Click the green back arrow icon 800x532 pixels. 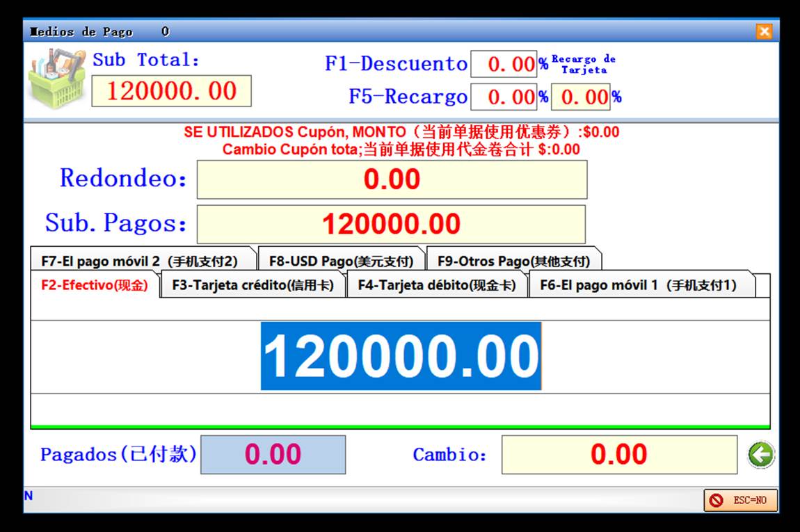[761, 456]
